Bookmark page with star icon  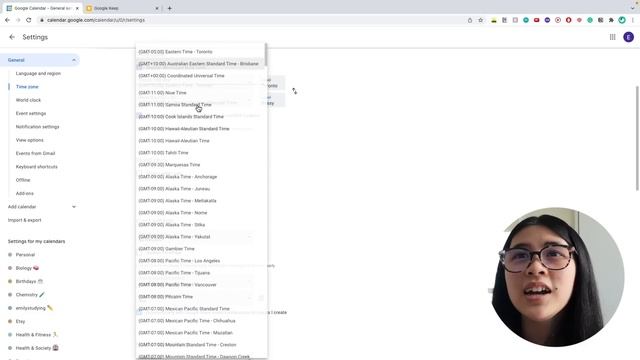click(480, 20)
